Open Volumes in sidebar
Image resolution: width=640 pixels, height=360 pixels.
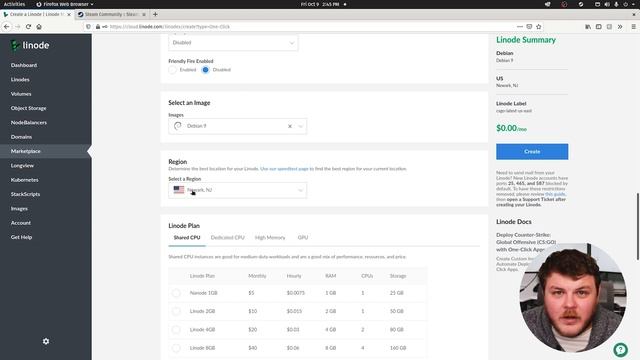21,94
